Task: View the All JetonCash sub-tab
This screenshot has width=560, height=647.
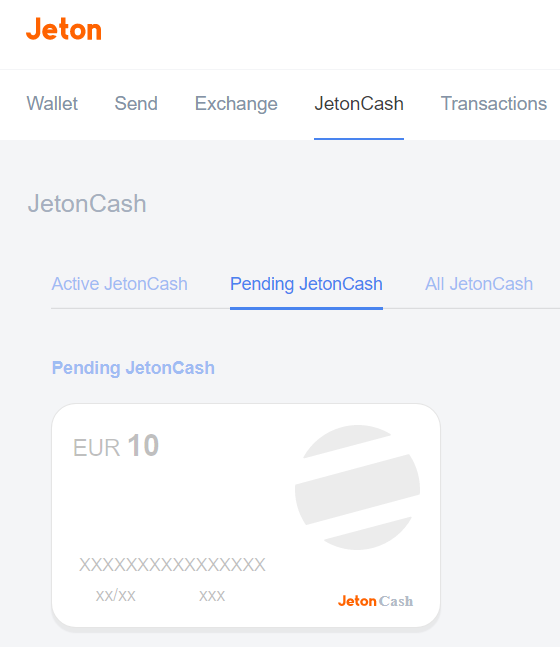Action: pyautogui.click(x=479, y=284)
